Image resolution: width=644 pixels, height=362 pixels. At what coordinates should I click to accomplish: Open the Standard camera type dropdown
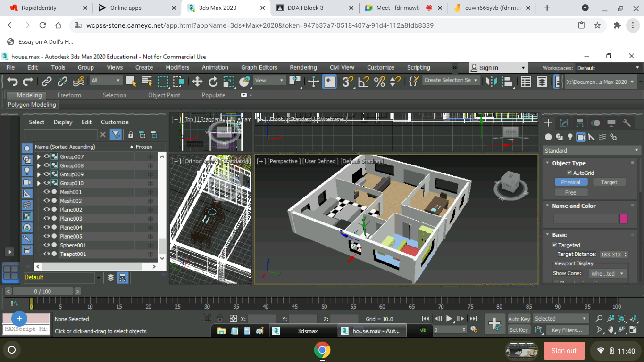click(591, 150)
